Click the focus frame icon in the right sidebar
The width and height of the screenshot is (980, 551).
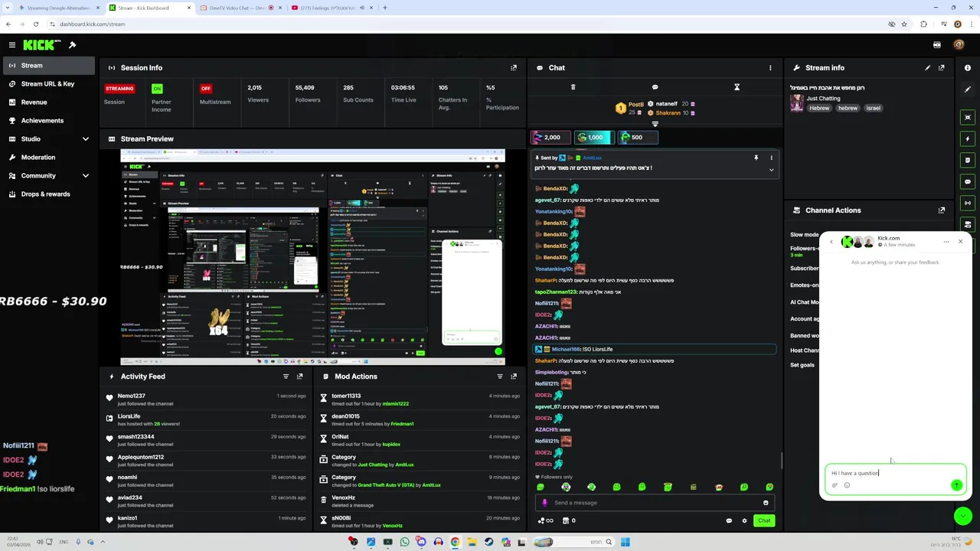[x=968, y=117]
